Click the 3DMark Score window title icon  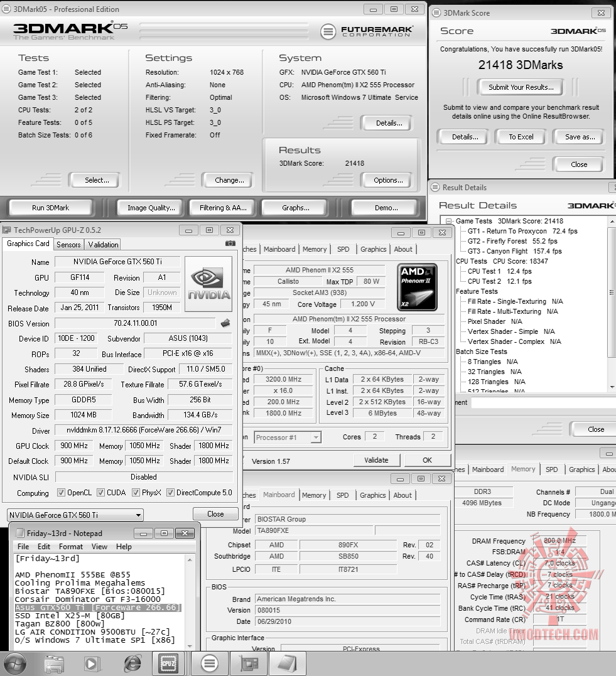(x=436, y=13)
